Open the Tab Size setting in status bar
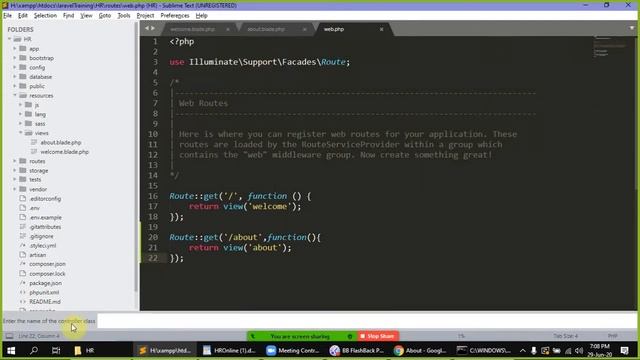640x360 pixels. [x=565, y=336]
